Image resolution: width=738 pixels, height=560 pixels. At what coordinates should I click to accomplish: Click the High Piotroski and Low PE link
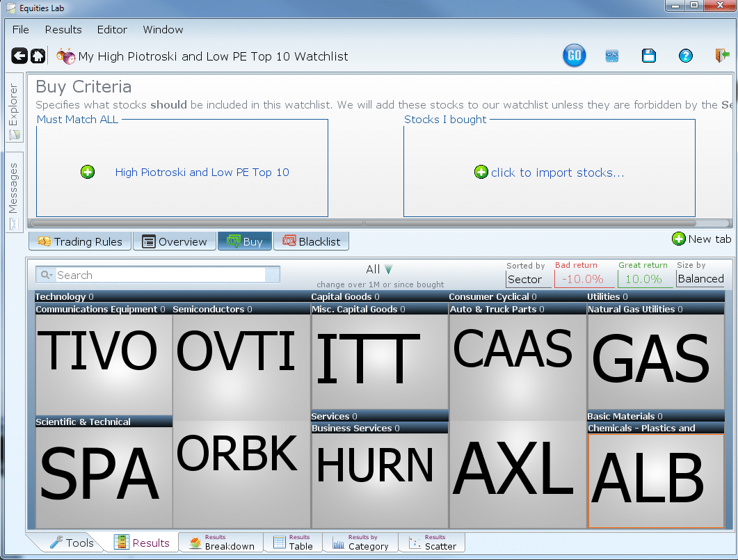click(x=202, y=172)
